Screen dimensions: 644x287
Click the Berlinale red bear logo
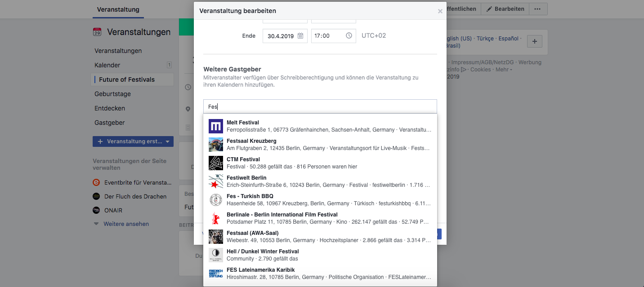tap(216, 218)
